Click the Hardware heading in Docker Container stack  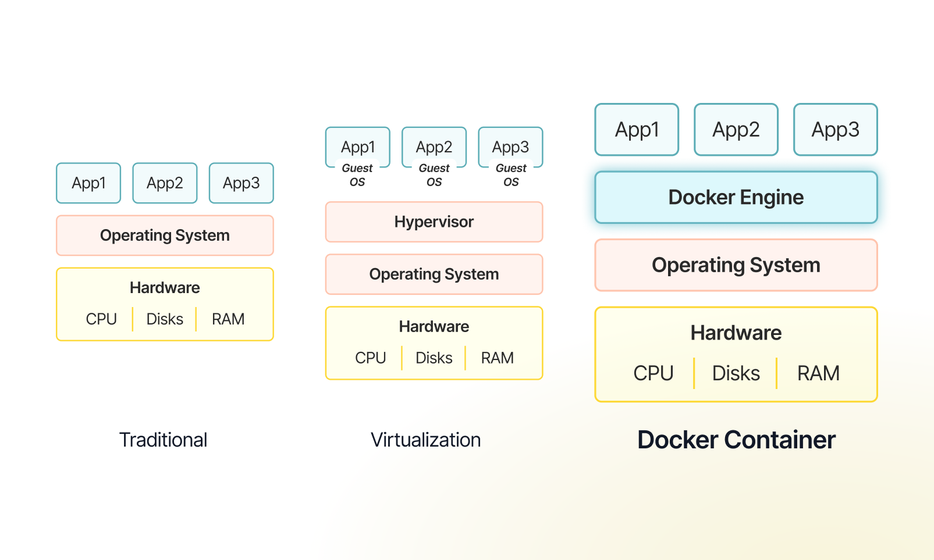coord(736,333)
